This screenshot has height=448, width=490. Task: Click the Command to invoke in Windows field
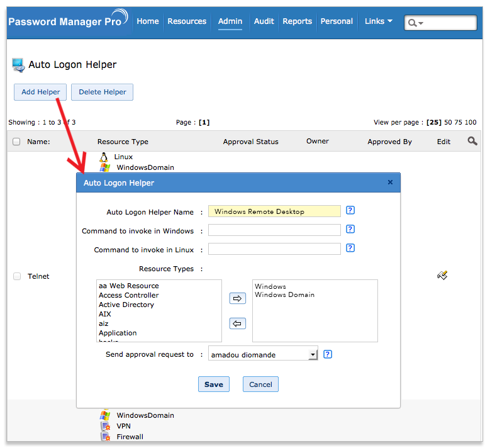click(274, 230)
